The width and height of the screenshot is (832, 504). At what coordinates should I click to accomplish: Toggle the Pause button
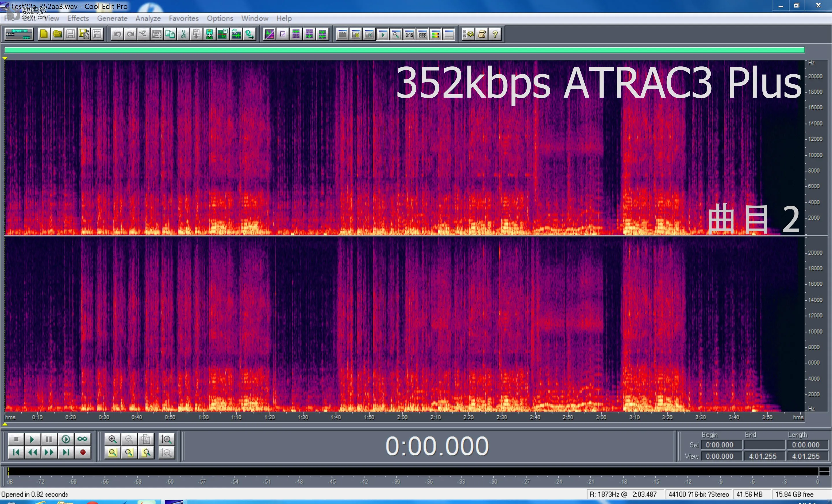(x=49, y=439)
